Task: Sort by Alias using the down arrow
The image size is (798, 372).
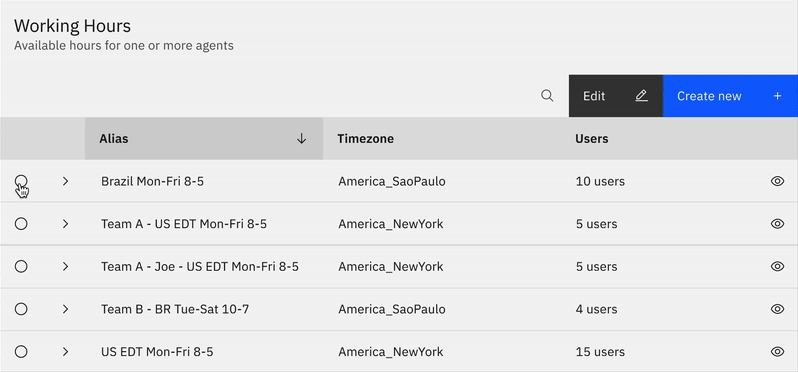Action: (x=301, y=138)
